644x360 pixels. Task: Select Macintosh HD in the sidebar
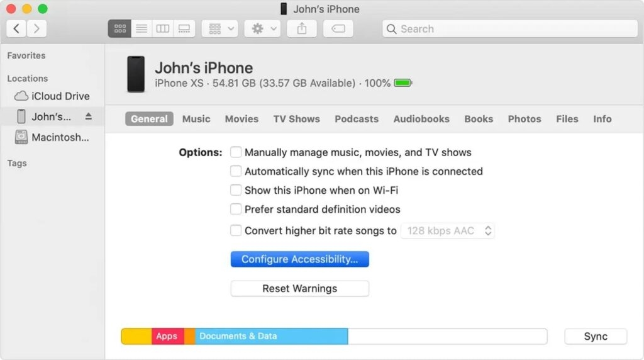coord(52,137)
